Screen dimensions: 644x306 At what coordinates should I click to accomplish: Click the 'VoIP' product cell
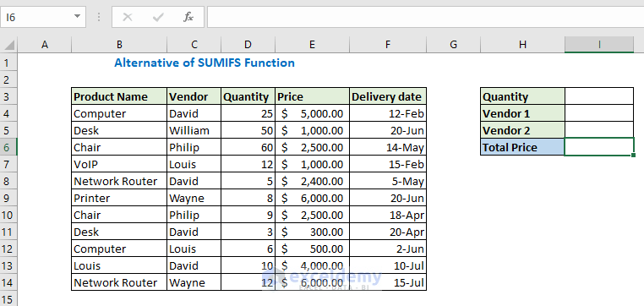119,164
